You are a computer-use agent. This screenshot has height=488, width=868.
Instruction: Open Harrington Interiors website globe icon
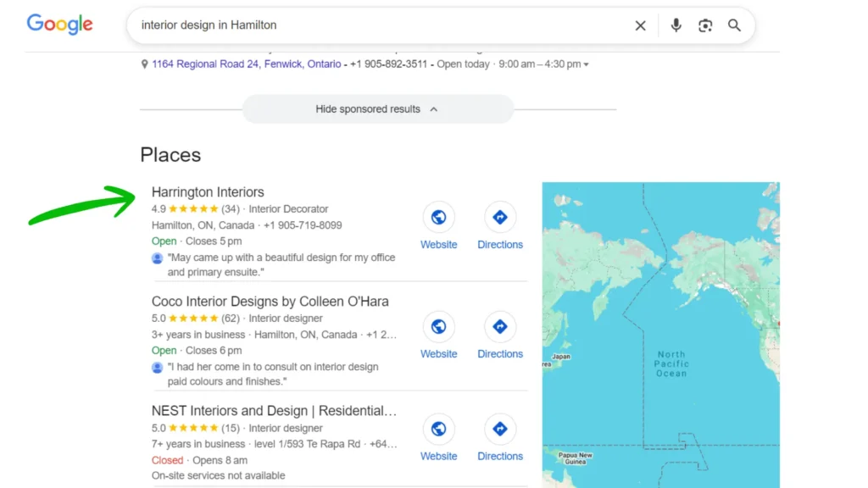[x=438, y=218]
